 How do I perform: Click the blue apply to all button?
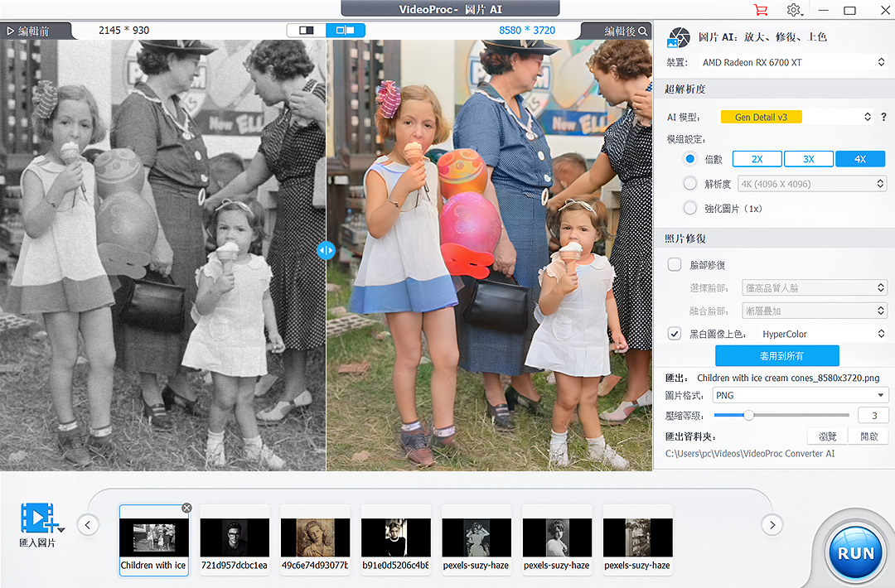point(776,356)
